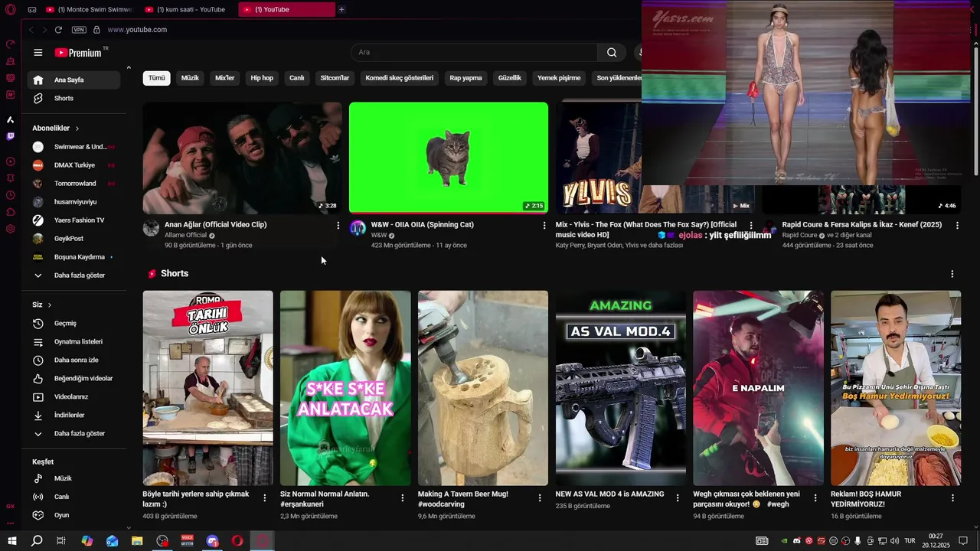Open the Roma Tarihi Önlük short thumbnail
980x551 pixels.
click(x=207, y=388)
